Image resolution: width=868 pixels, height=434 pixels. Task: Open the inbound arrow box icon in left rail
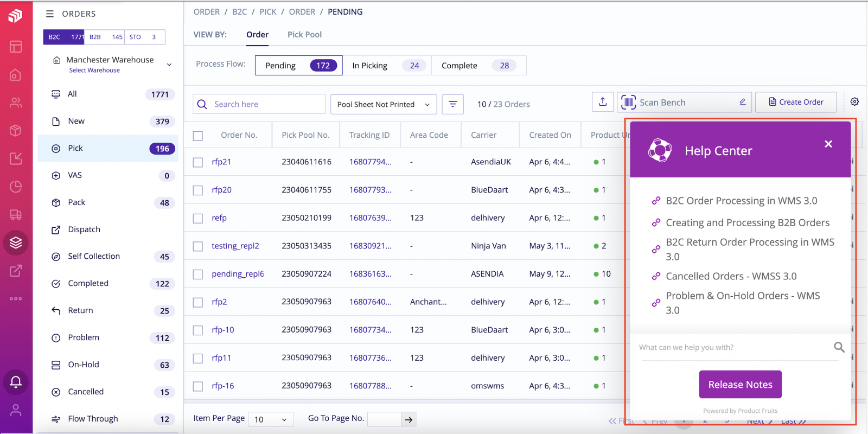click(x=16, y=158)
